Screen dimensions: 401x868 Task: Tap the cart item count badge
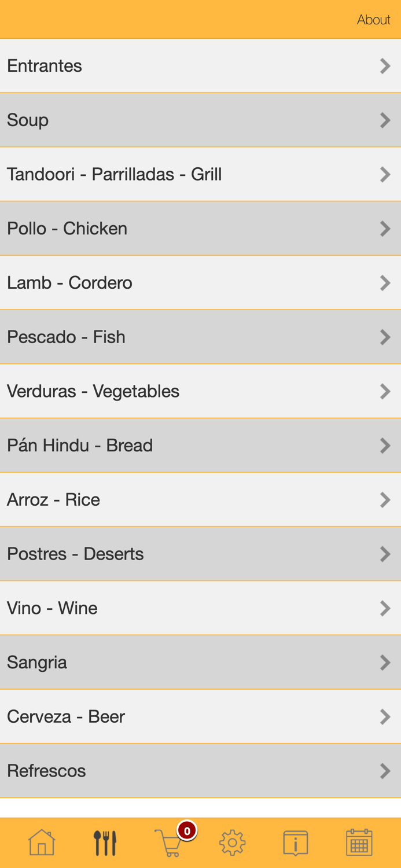point(186,830)
